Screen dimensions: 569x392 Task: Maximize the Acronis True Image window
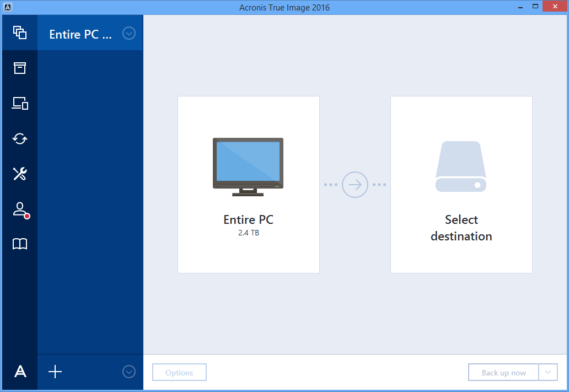tap(535, 6)
